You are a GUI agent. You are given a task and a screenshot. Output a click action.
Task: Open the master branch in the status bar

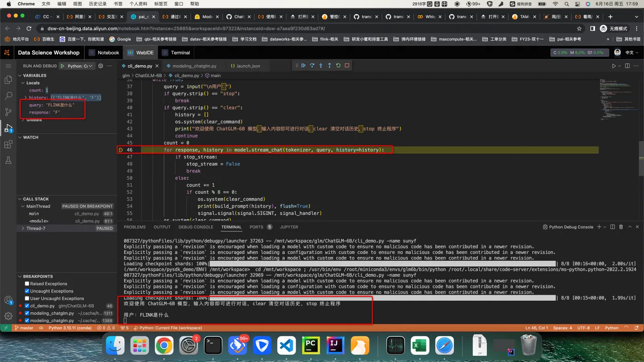(x=24, y=328)
